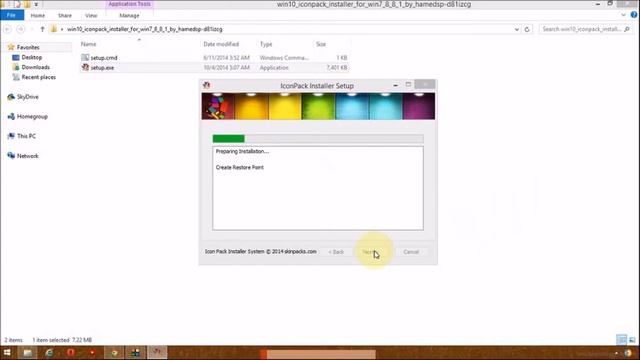Go up one folder level with the up arrow

click(42, 29)
